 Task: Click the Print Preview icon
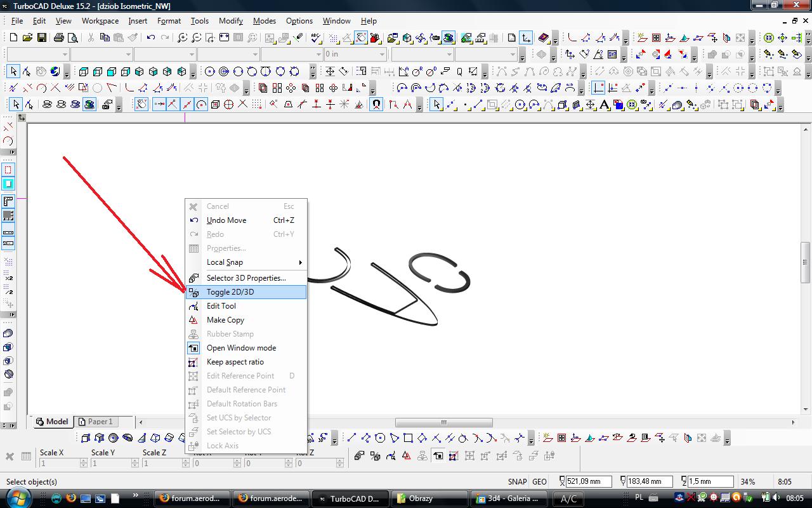click(x=72, y=38)
